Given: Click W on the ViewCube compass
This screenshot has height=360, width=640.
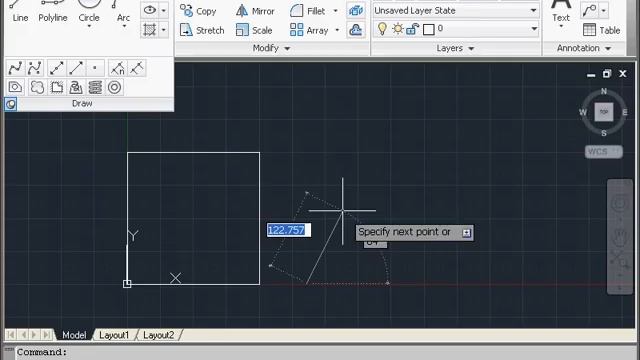Looking at the screenshot, I should tap(583, 112).
